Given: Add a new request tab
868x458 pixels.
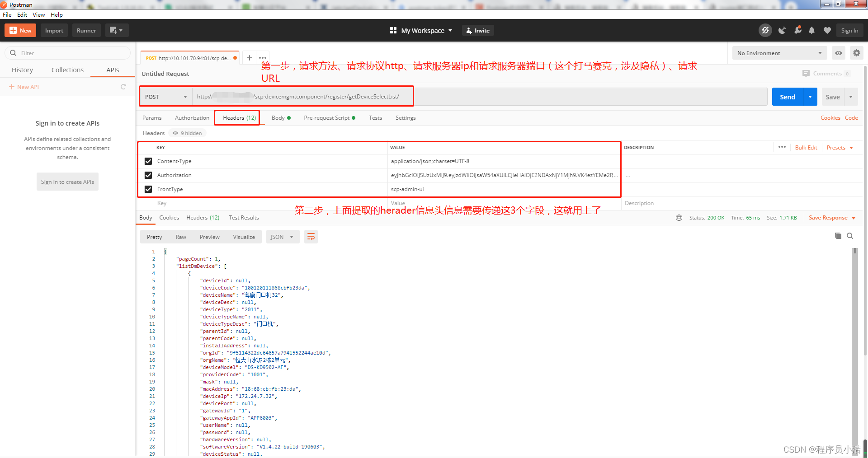Looking at the screenshot, I should [250, 58].
